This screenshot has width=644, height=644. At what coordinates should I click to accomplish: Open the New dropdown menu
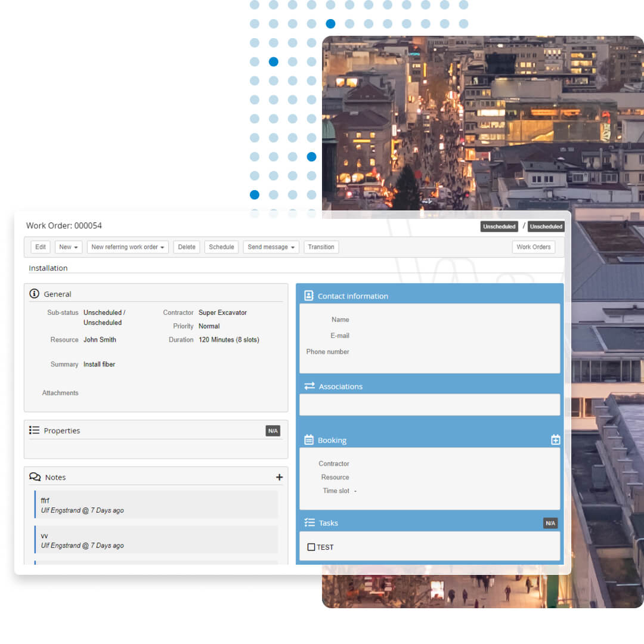tap(68, 247)
